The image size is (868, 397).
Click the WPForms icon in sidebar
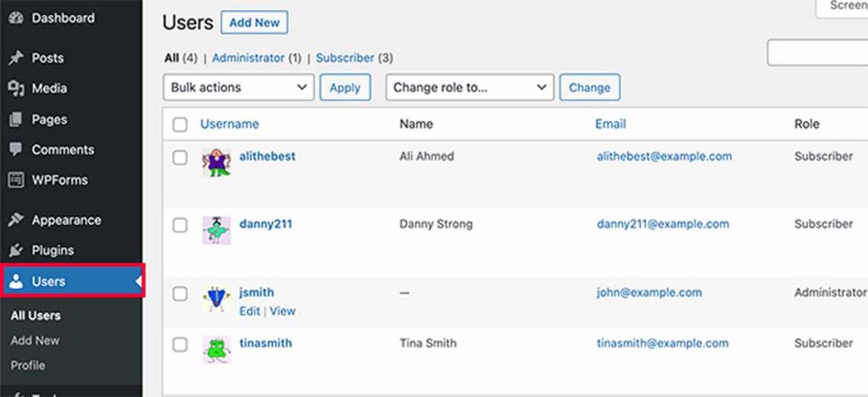(x=15, y=180)
